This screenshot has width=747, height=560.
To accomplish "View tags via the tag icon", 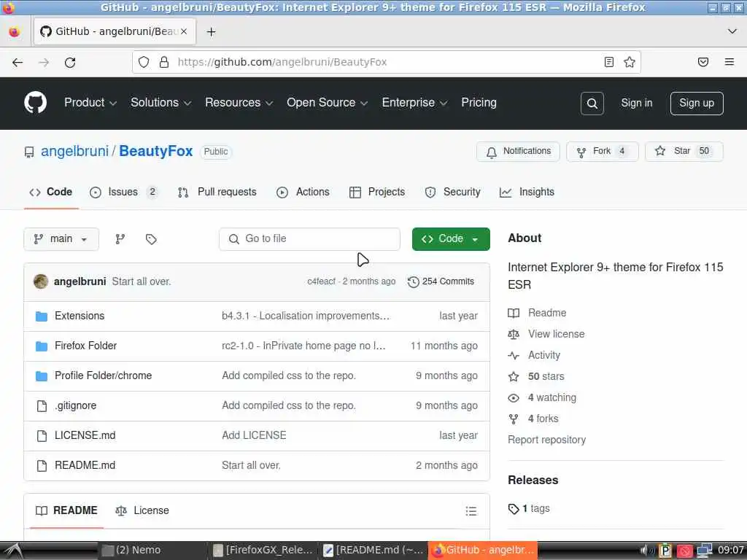I will 151,239.
